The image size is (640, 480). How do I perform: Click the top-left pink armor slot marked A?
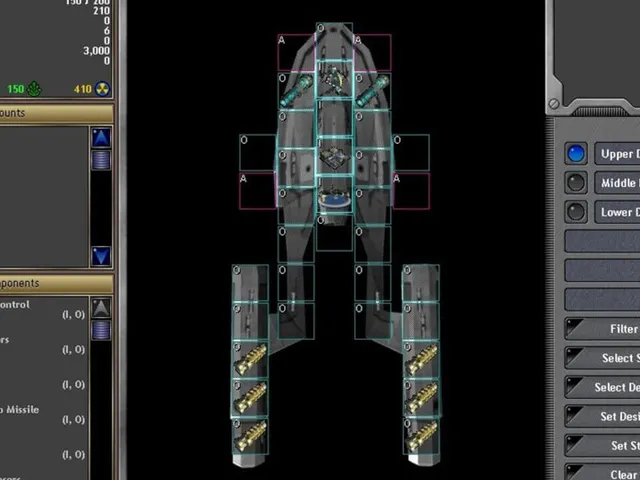click(296, 53)
